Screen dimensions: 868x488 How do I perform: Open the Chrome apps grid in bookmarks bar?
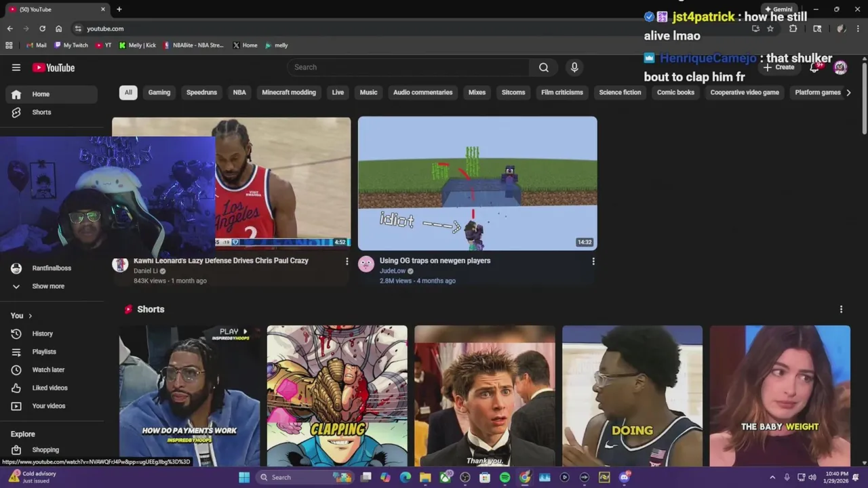click(9, 45)
